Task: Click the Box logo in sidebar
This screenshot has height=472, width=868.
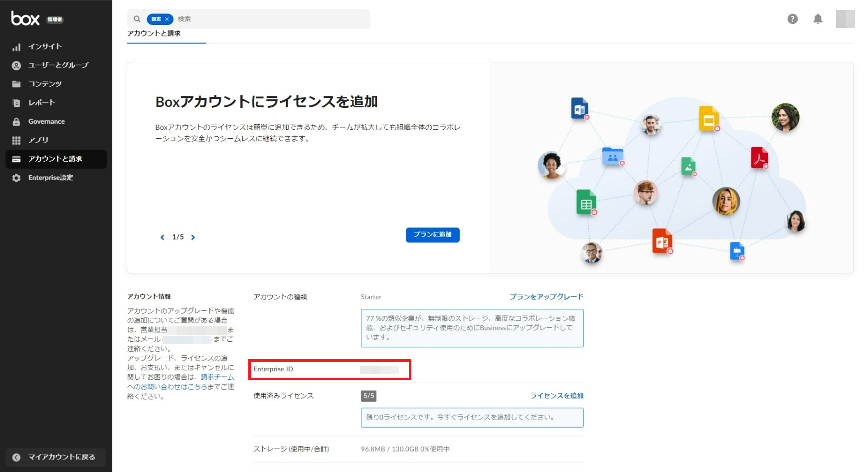Action: coord(25,19)
